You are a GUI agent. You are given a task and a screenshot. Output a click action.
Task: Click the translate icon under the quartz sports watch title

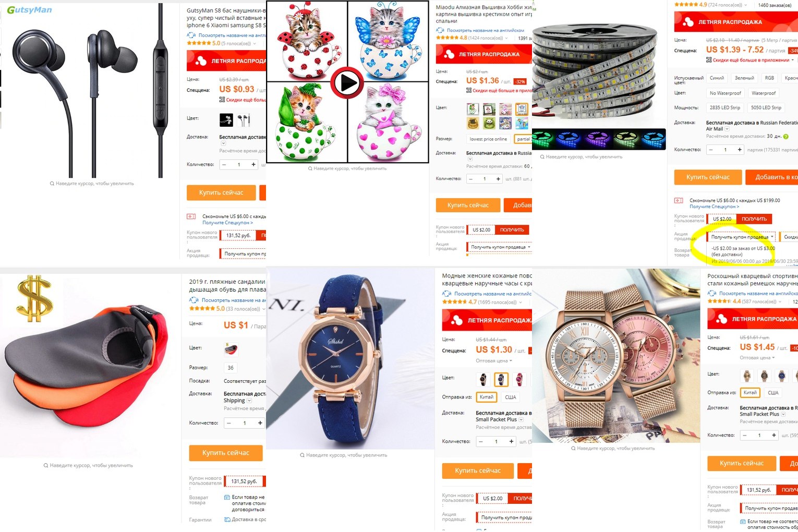(712, 294)
